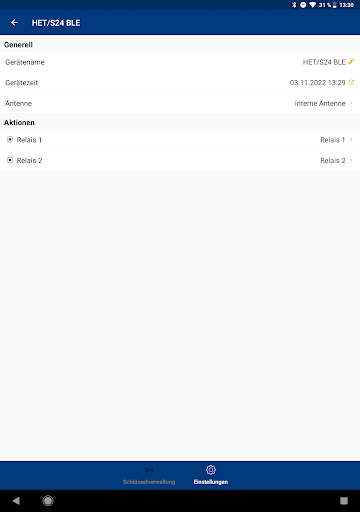Viewport: 360px width, 512px height.
Task: Open the Gerätename row
Action: pyautogui.click(x=180, y=62)
